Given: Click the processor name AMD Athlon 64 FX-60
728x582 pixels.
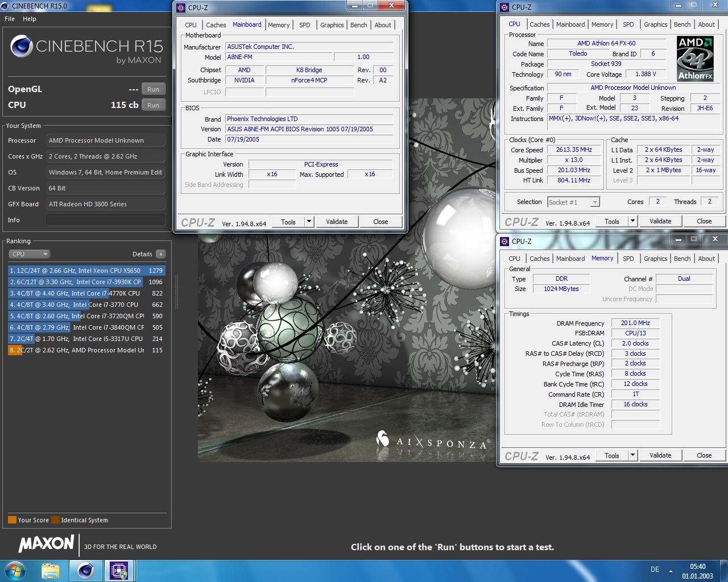Looking at the screenshot, I should 606,43.
